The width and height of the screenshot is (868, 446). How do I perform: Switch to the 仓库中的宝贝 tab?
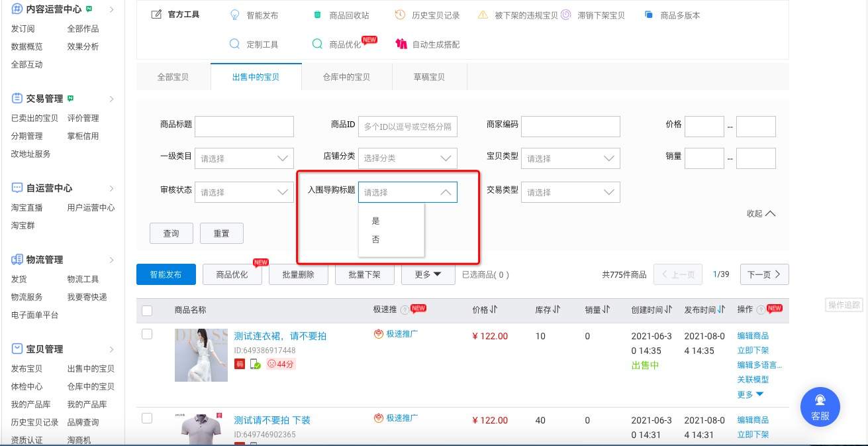(347, 77)
